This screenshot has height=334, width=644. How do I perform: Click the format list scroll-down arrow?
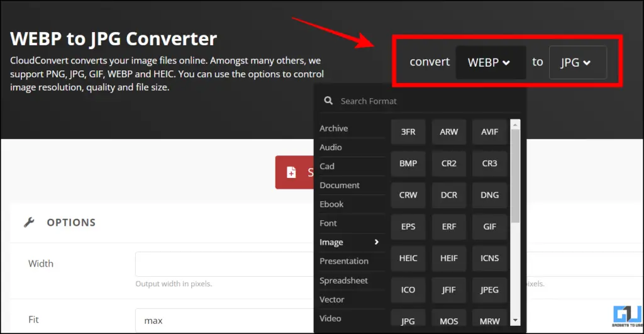click(516, 320)
